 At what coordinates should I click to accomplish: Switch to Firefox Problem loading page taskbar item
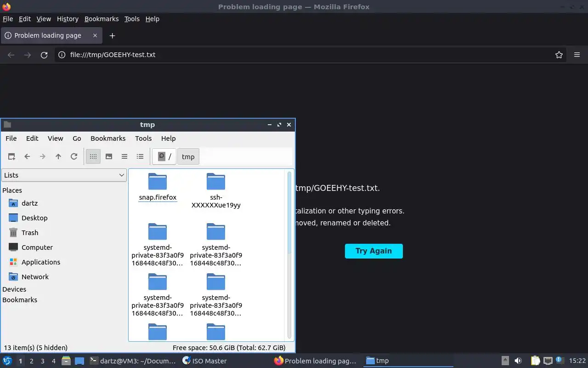316,361
